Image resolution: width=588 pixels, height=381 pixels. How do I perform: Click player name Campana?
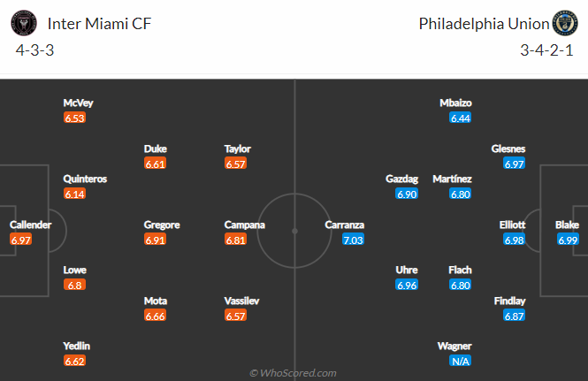(x=245, y=225)
